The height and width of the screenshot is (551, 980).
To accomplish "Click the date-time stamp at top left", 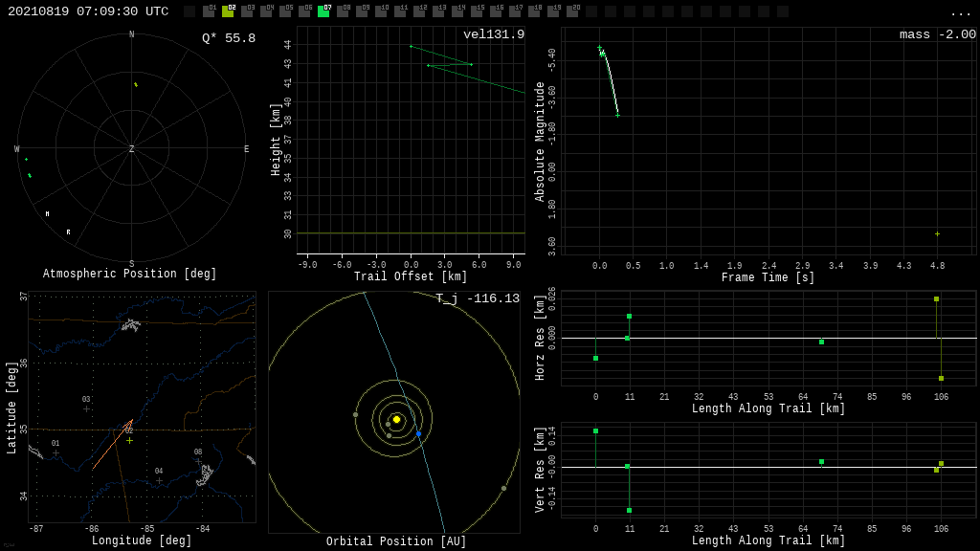I will [x=88, y=11].
